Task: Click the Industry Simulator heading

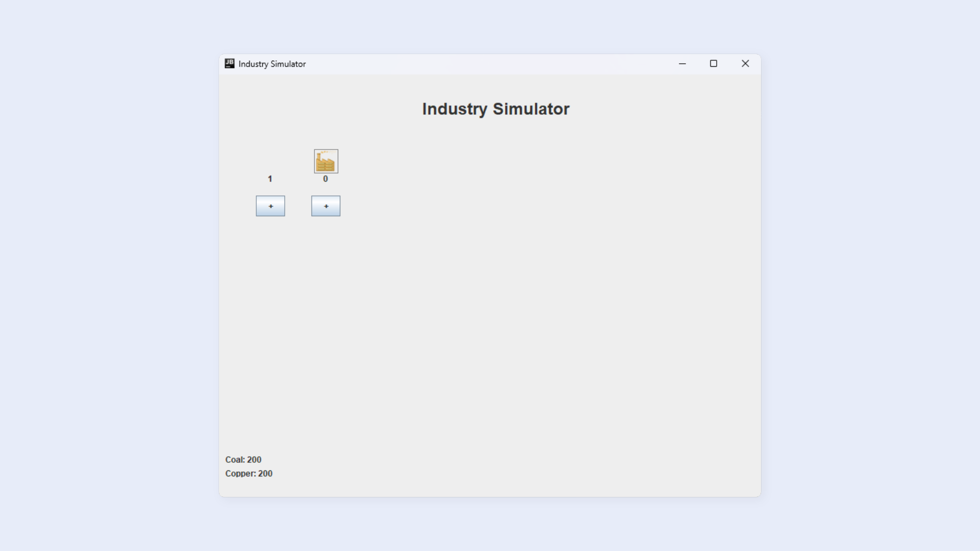Action: click(496, 109)
